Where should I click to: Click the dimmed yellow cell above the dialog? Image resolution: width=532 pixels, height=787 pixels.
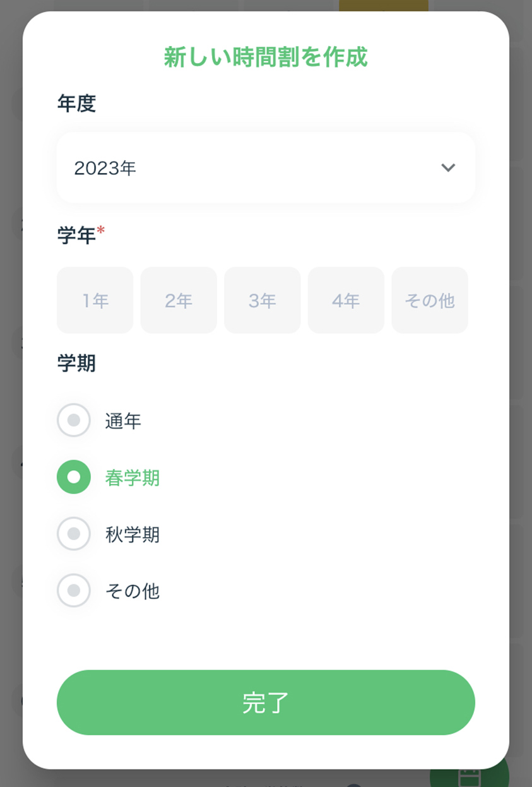click(x=384, y=6)
